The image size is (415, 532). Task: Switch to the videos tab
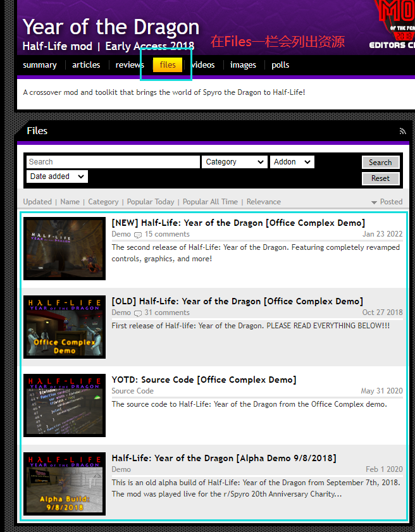(x=203, y=65)
